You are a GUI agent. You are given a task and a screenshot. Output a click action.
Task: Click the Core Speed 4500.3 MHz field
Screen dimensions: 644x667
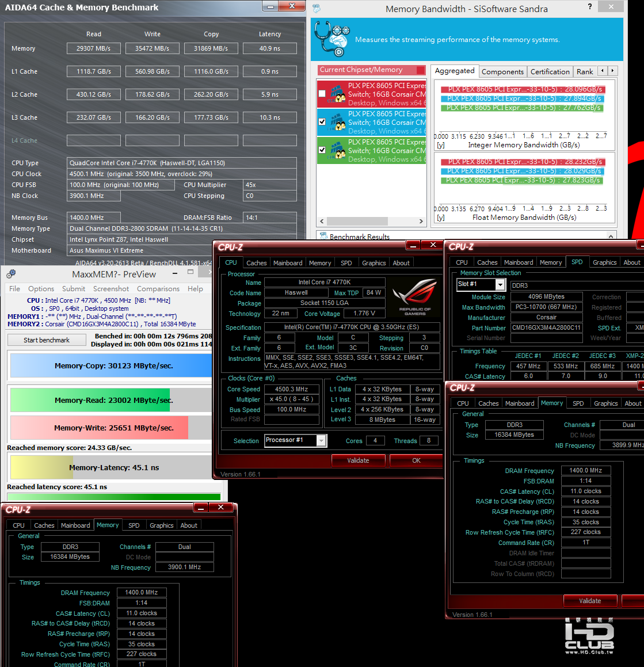[291, 389]
